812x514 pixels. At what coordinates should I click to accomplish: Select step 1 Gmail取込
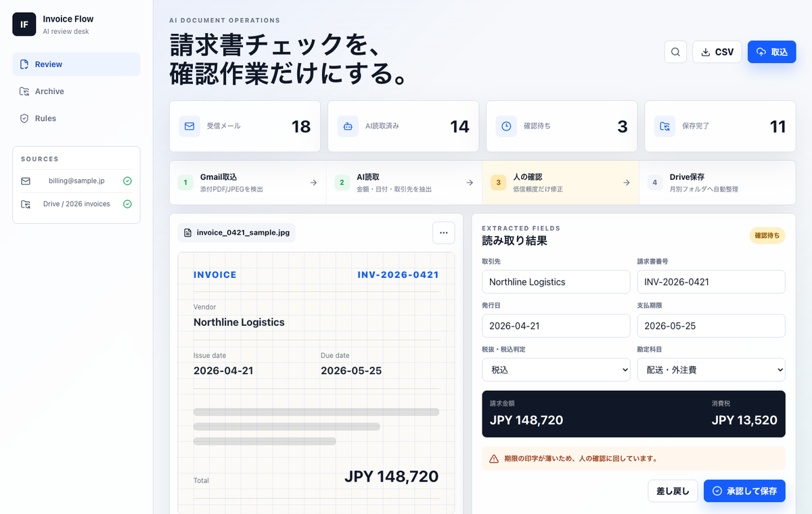point(248,183)
